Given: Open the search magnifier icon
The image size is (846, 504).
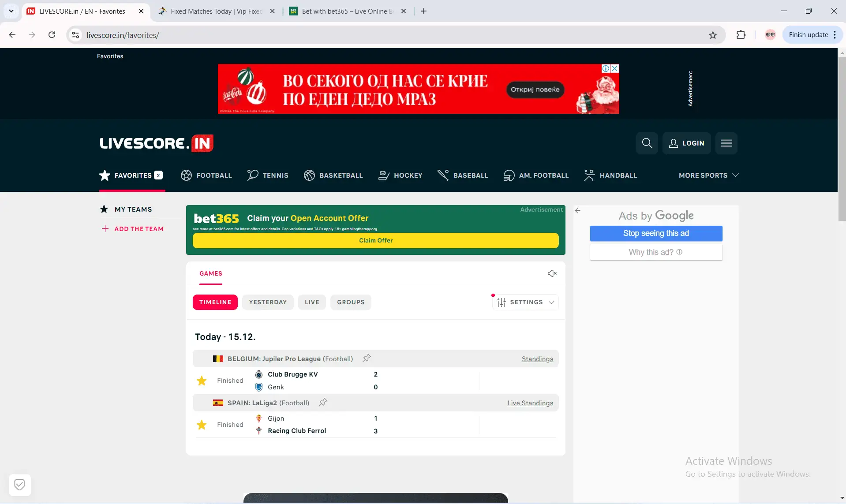Looking at the screenshot, I should pyautogui.click(x=647, y=143).
